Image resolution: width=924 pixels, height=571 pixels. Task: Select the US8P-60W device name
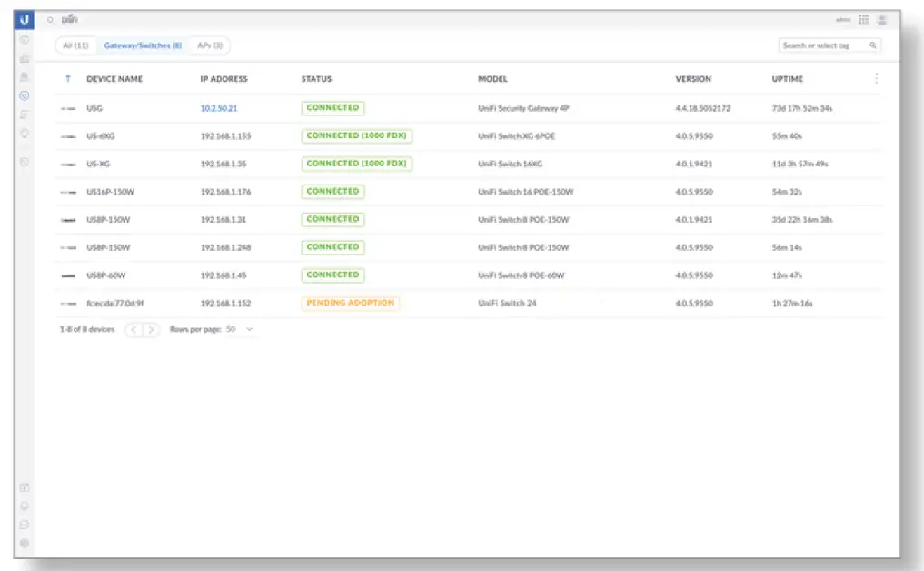[x=106, y=275]
